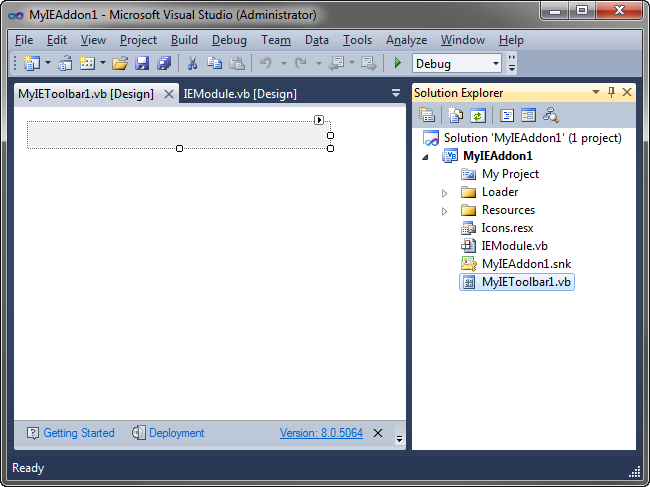Switch to the IEModule.vb [Design] tab
This screenshot has height=487, width=650.
point(240,94)
